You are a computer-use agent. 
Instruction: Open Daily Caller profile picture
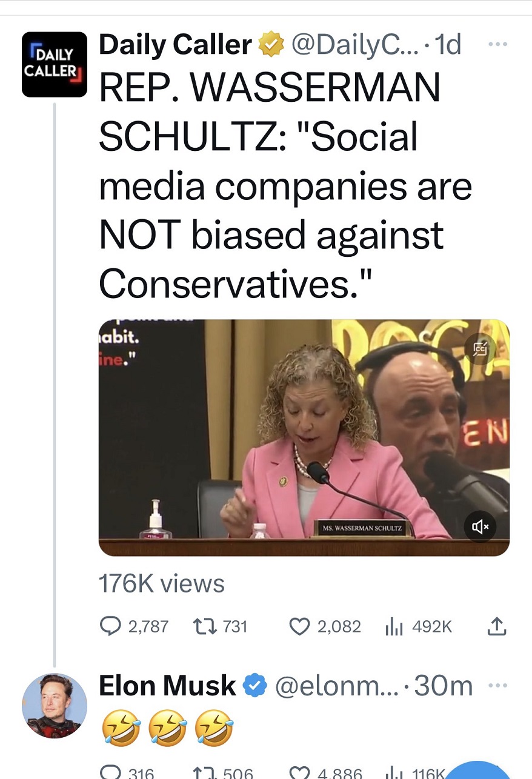coord(55,65)
